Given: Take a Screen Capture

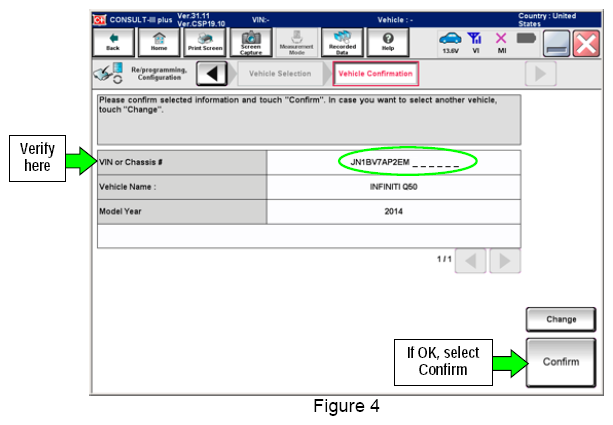Looking at the screenshot, I should (x=251, y=42).
